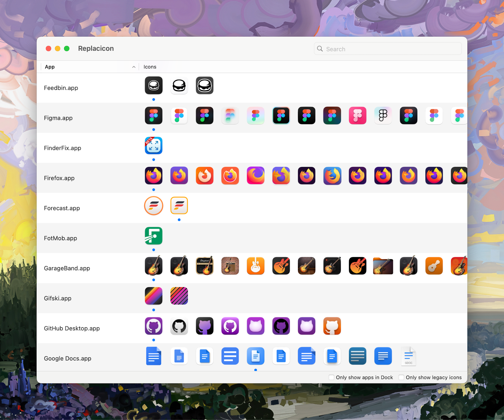Screen dimensions: 504x420
Task: Select the orange GitHub Desktop icon
Action: (332, 326)
